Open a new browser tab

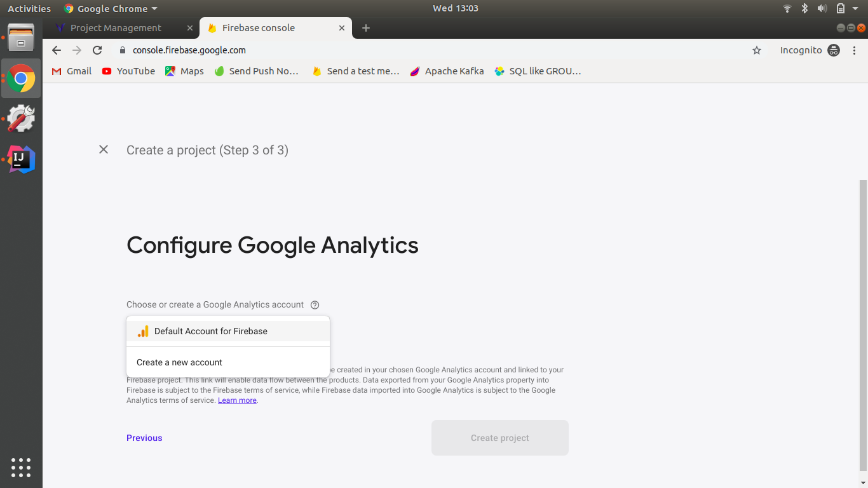[365, 28]
